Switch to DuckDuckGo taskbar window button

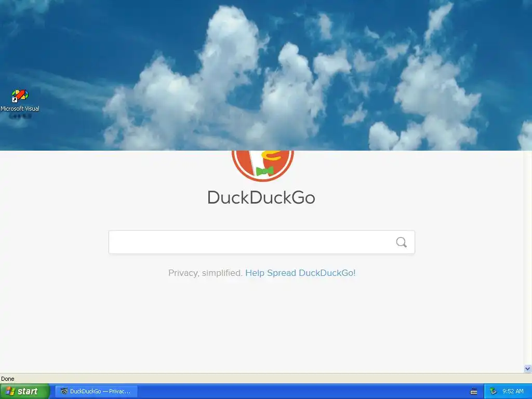pos(96,391)
